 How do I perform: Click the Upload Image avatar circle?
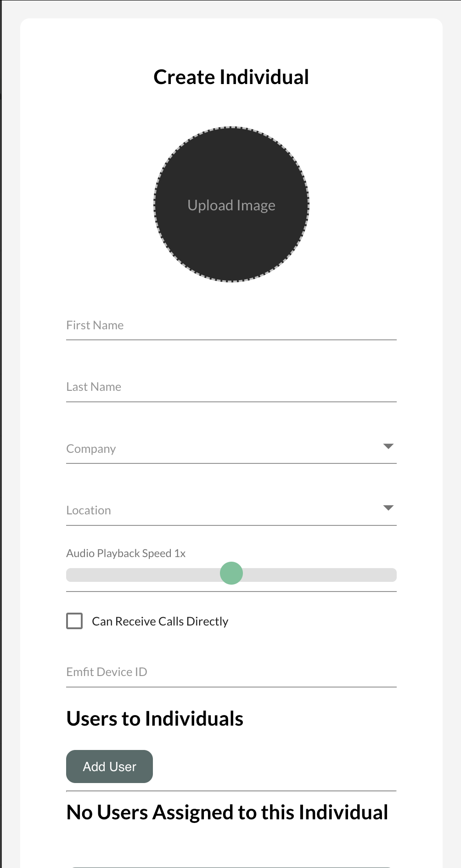pos(231,239)
